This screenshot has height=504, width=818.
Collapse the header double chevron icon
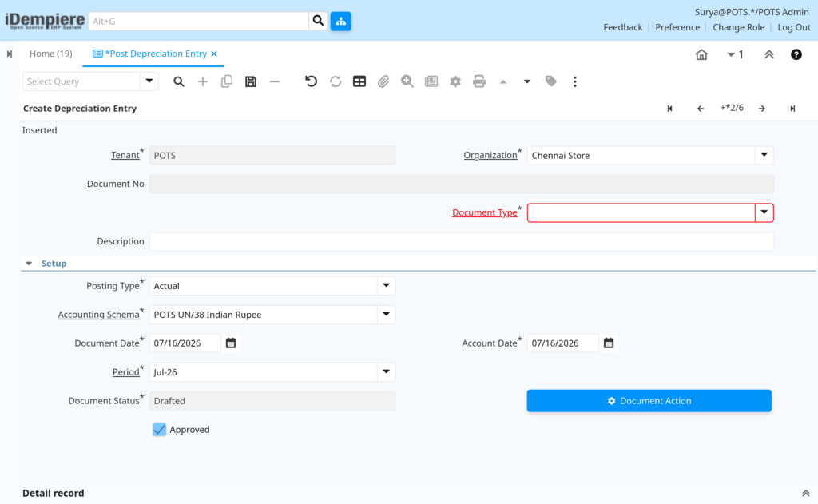(x=769, y=54)
